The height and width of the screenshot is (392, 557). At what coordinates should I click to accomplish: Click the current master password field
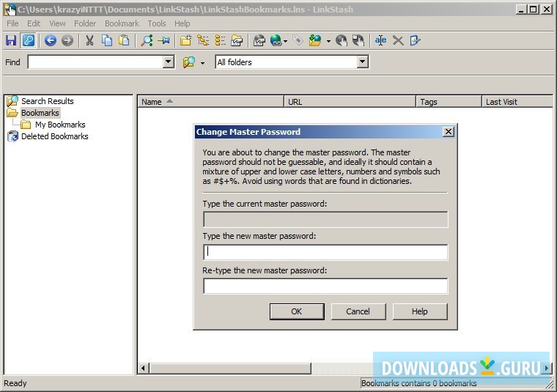[x=325, y=219]
